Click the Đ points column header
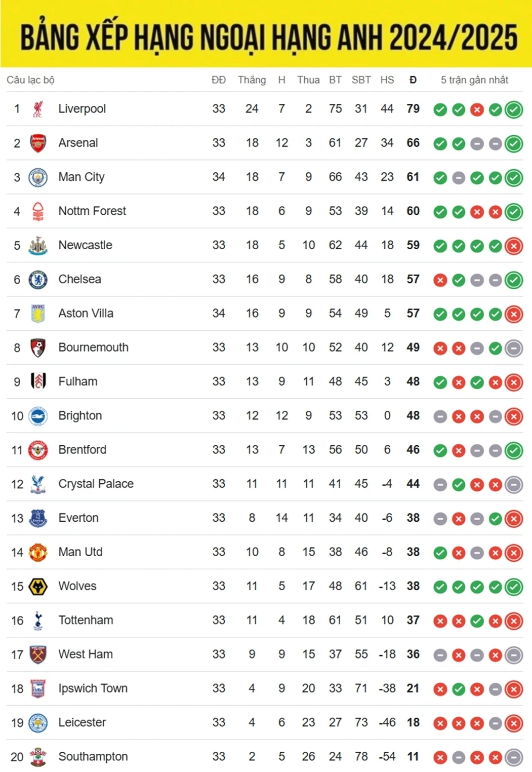The width and height of the screenshot is (532, 772). [x=413, y=80]
